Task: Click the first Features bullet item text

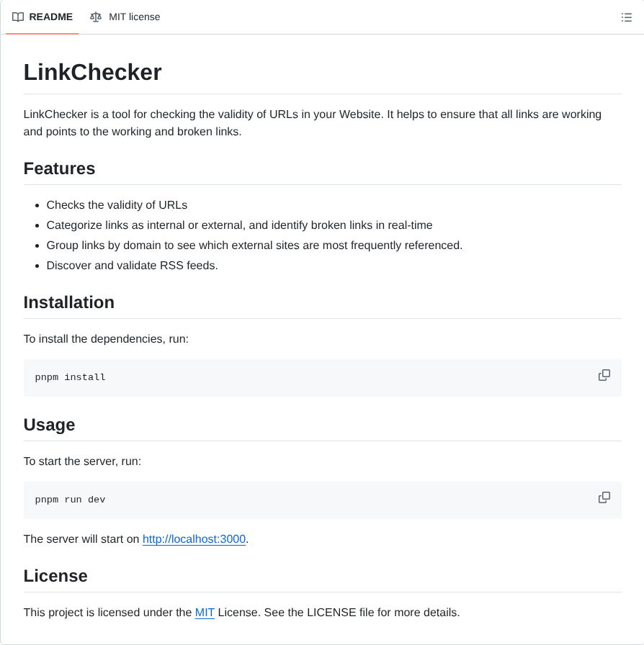Action: click(117, 204)
